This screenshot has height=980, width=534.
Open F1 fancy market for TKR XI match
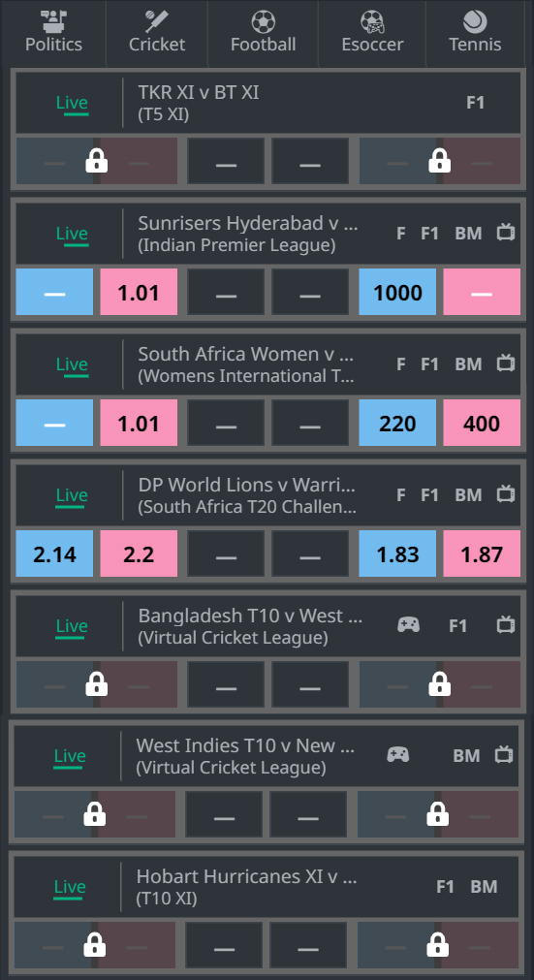click(475, 103)
